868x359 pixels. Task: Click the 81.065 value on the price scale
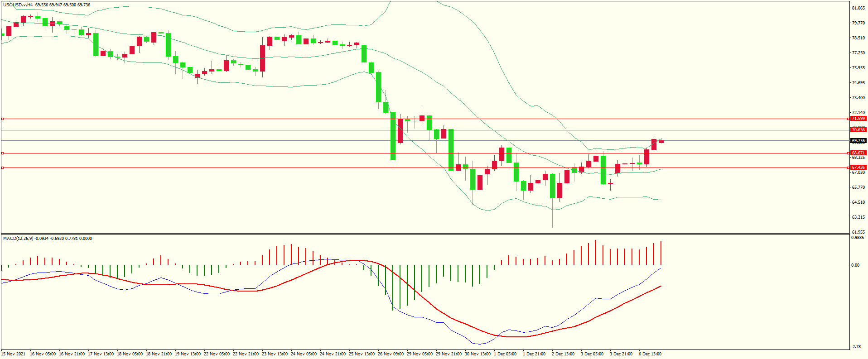coord(858,8)
